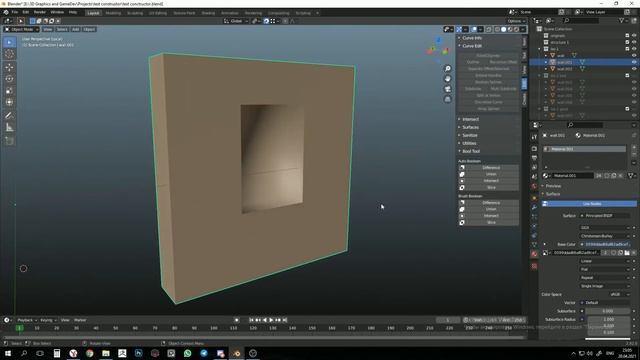Open the Edit menu

pos(25,12)
